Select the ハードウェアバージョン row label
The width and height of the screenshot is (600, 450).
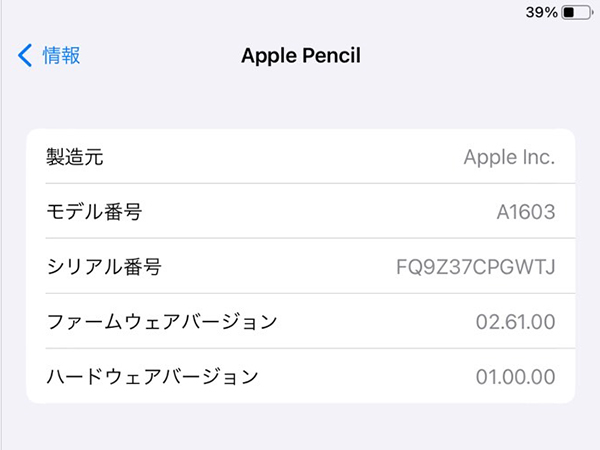(x=153, y=377)
